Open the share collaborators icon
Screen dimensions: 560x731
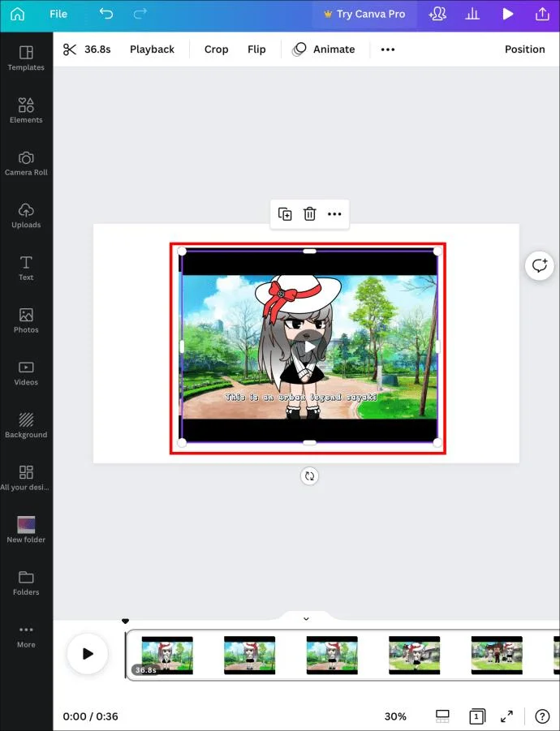click(437, 14)
